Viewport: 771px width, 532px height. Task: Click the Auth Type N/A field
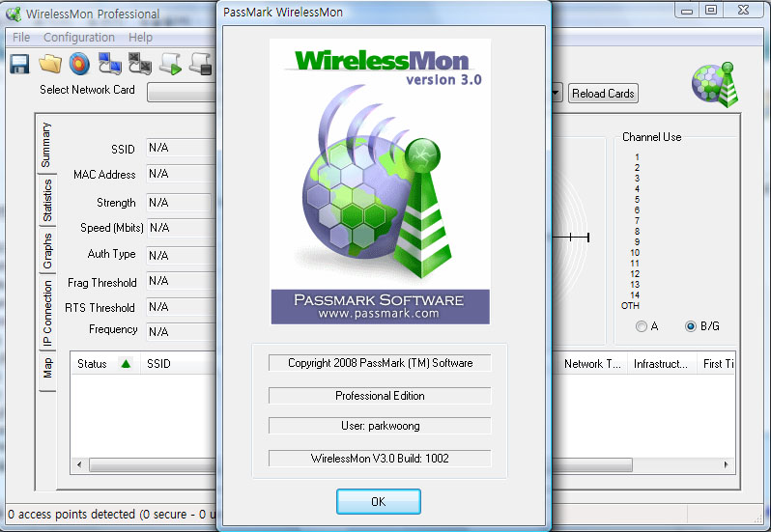pyautogui.click(x=181, y=256)
